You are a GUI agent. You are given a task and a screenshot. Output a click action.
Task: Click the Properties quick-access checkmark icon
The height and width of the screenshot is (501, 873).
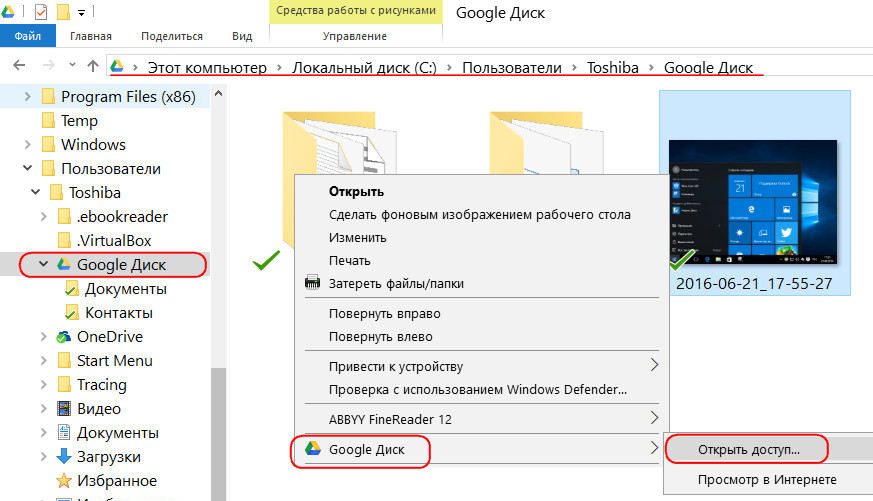(x=41, y=11)
